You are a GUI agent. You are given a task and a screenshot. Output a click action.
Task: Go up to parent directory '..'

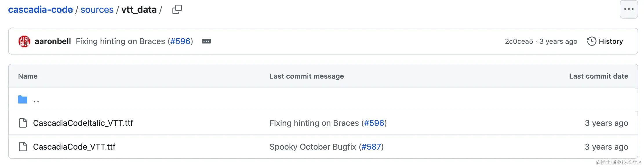36,100
